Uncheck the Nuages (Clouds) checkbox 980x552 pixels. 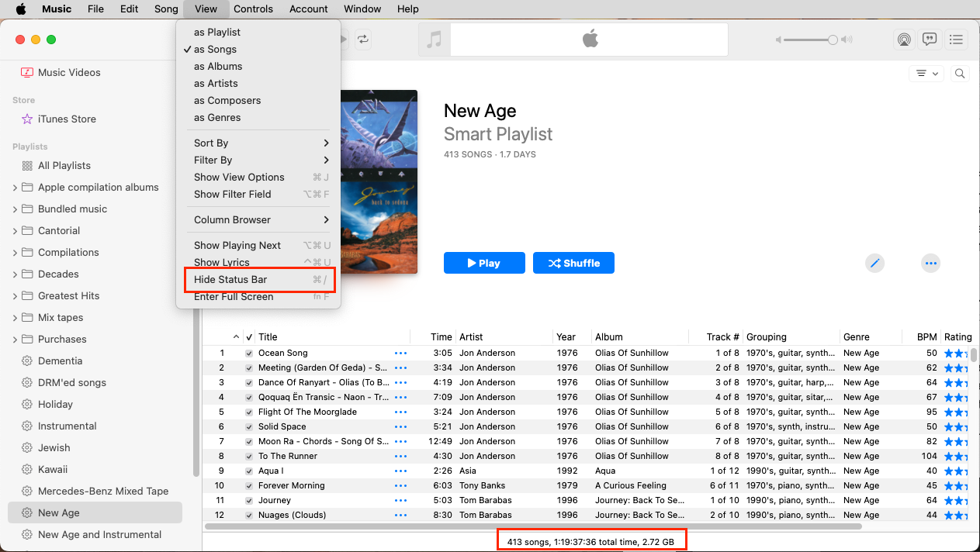click(249, 515)
